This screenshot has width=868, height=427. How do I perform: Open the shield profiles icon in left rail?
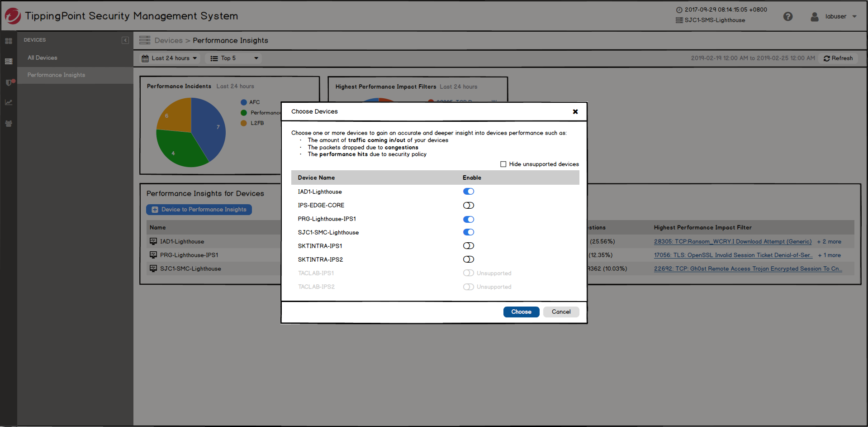[x=9, y=82]
